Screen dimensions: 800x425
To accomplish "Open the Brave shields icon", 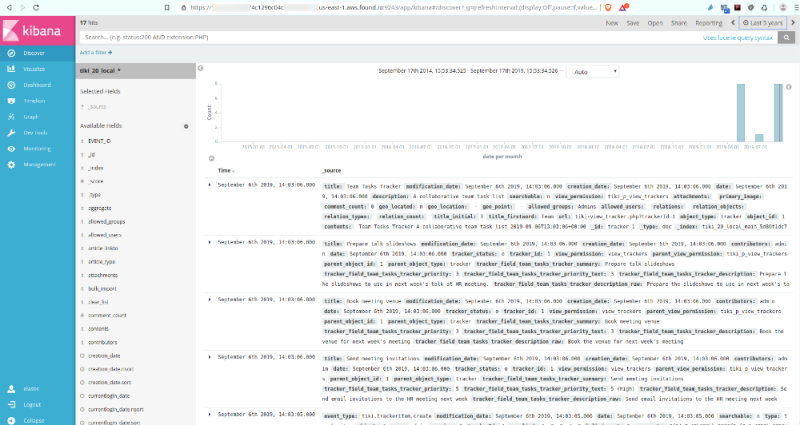I will tap(608, 7).
